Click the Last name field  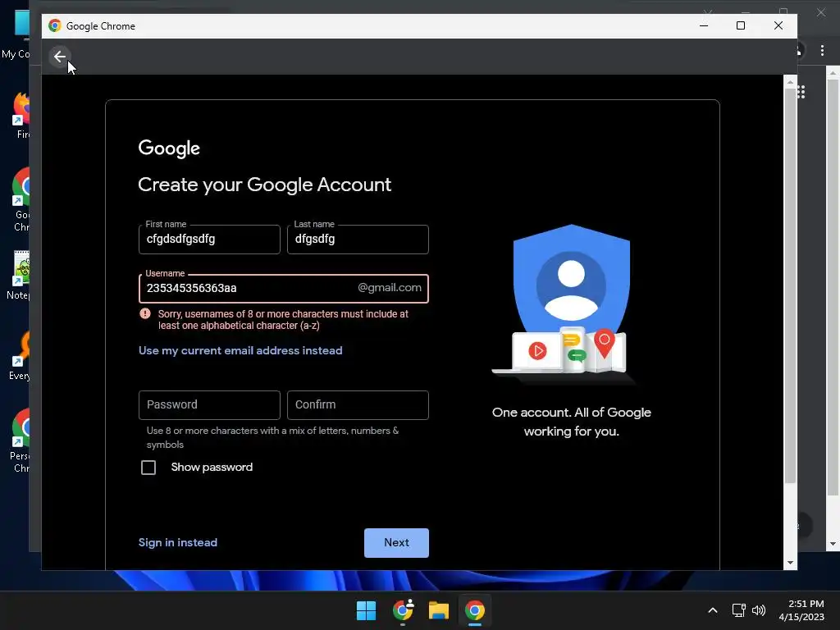(358, 240)
